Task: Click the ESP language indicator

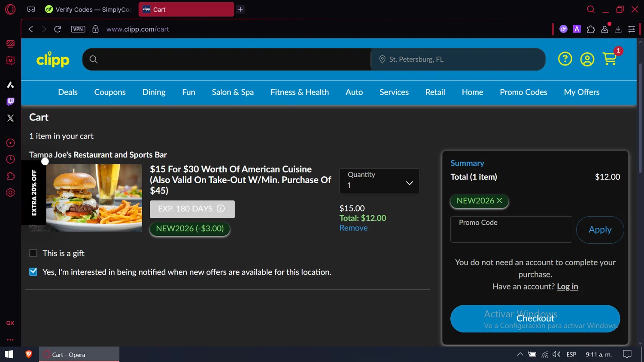Action: pyautogui.click(x=571, y=354)
